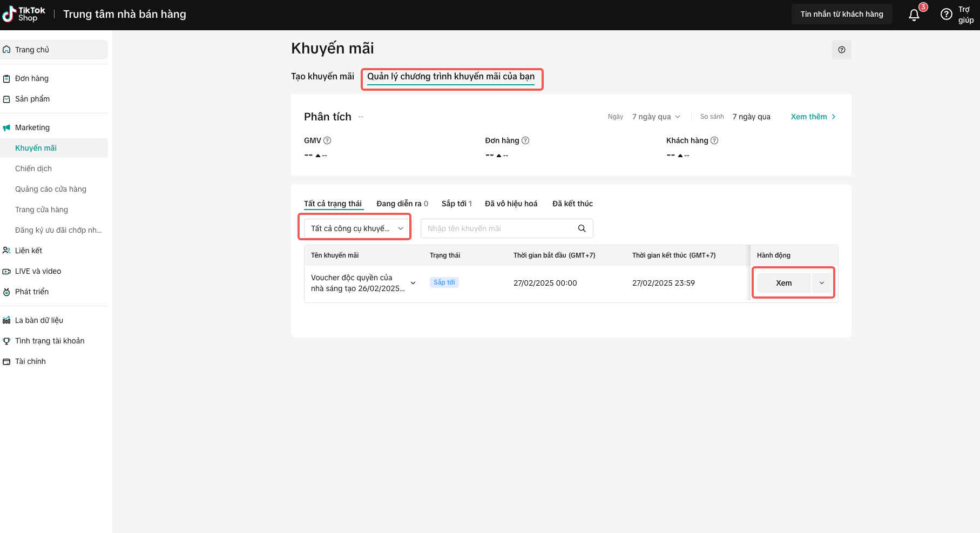This screenshot has width=980, height=533.
Task: Open the arrow dropdown beside Xem button
Action: coord(822,283)
